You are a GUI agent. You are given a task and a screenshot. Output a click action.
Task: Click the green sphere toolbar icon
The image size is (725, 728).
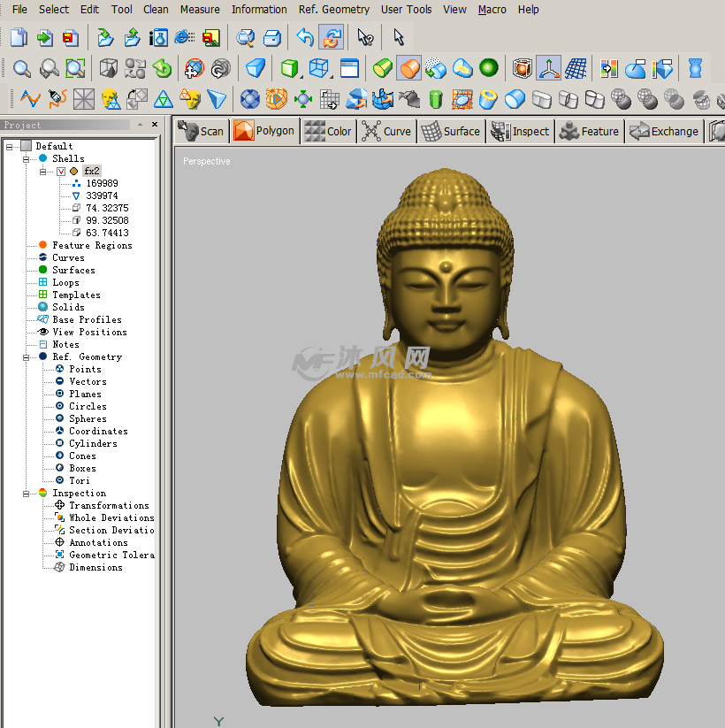pos(488,68)
